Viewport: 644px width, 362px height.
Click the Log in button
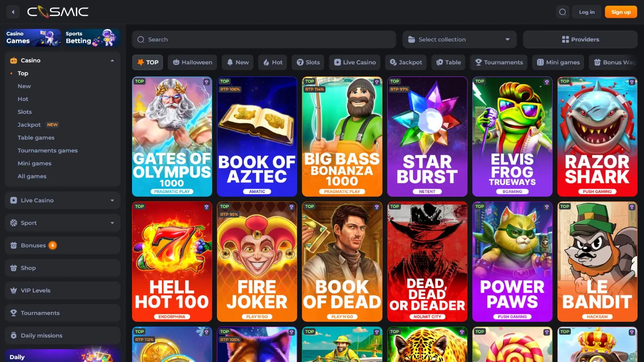pyautogui.click(x=586, y=12)
